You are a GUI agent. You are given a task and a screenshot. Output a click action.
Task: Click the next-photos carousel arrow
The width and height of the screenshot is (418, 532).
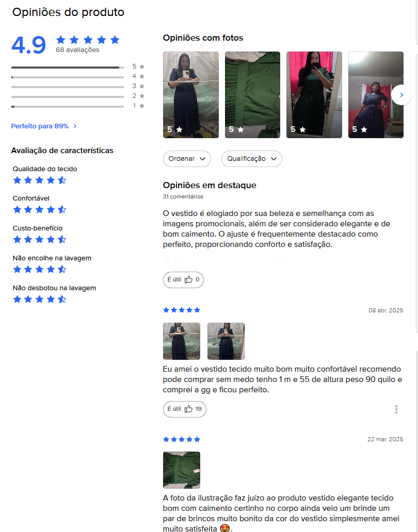pos(401,95)
